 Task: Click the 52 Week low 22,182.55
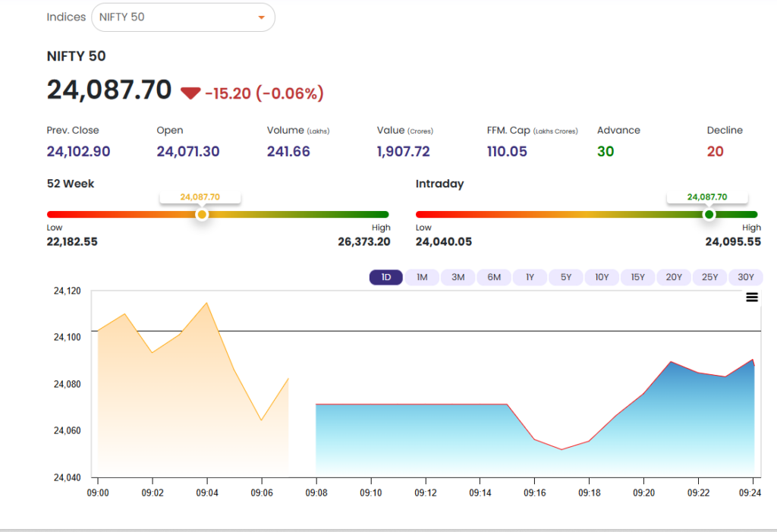(72, 242)
